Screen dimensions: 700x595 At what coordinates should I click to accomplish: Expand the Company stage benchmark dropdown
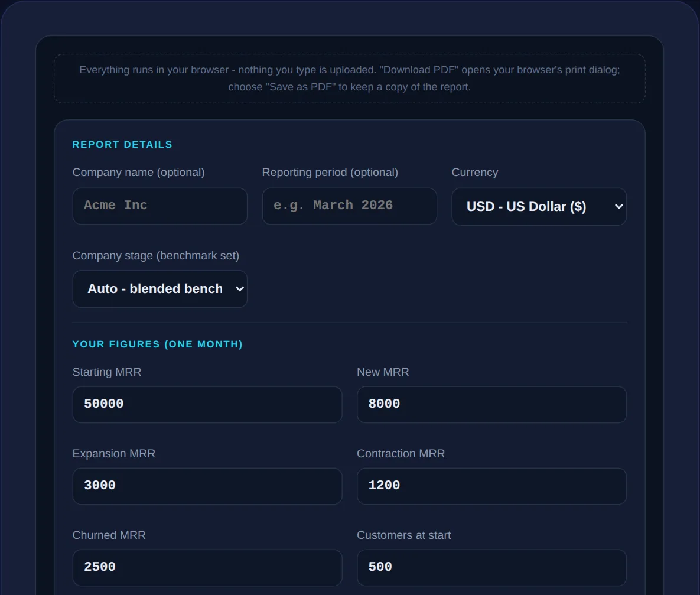(160, 289)
